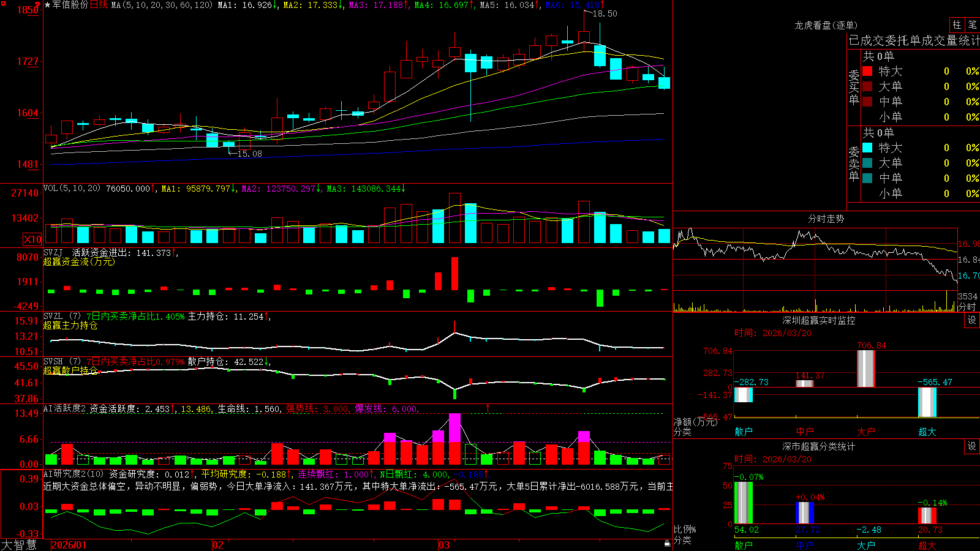Select the SVZL 主力持仓 indicator label

click(53, 316)
